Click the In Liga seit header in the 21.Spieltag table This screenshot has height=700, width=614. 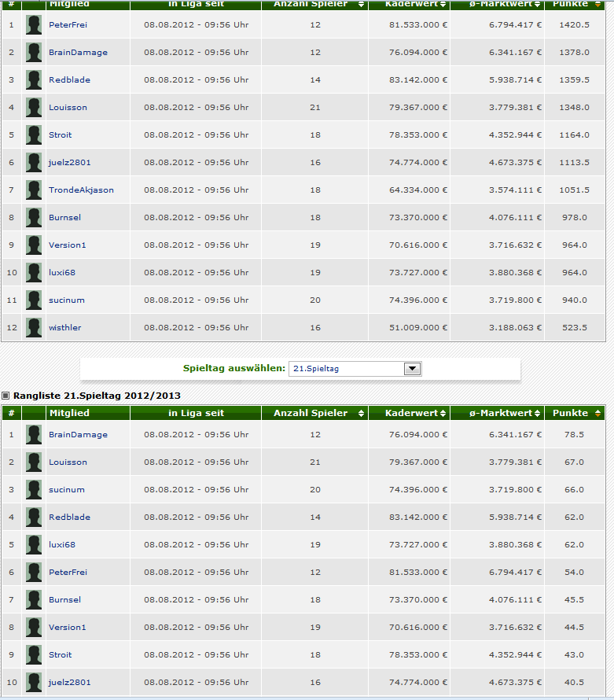(196, 413)
